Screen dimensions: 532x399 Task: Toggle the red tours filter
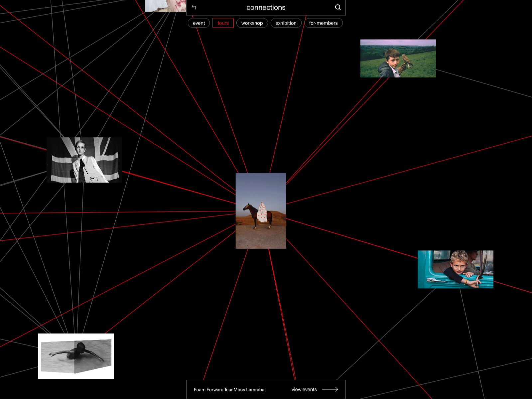point(223,23)
